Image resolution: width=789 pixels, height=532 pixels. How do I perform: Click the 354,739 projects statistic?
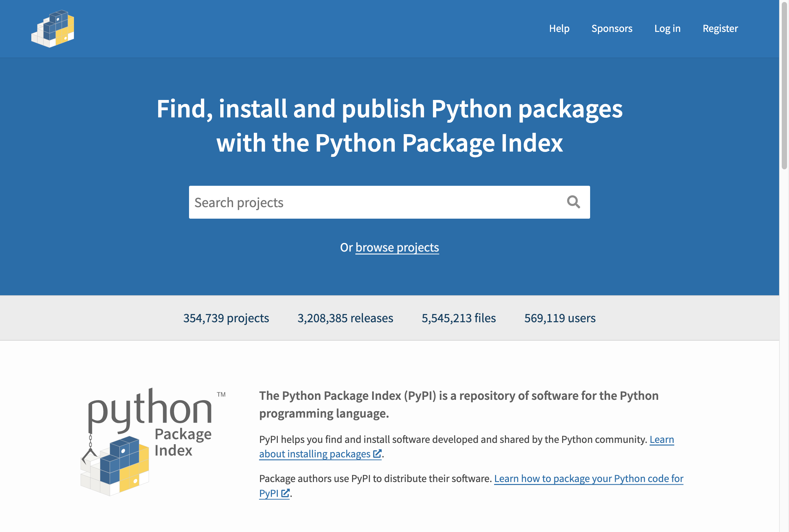(226, 318)
